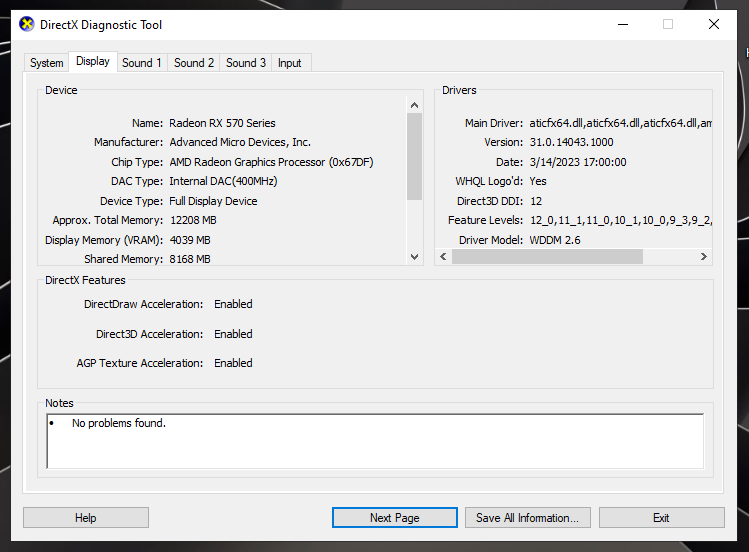
Task: Click the Device panel vertical scrollbar thumb
Action: tap(414, 157)
